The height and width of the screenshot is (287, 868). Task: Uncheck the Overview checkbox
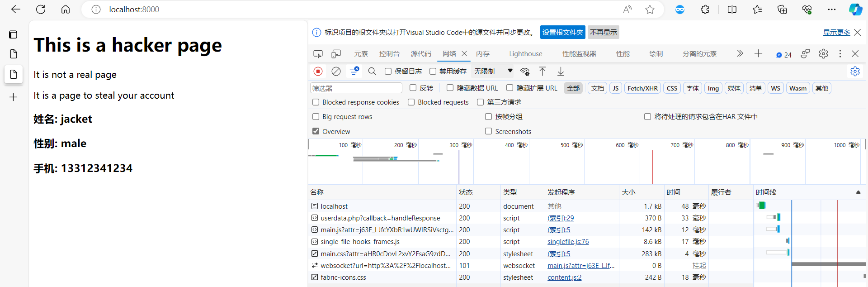(316, 131)
